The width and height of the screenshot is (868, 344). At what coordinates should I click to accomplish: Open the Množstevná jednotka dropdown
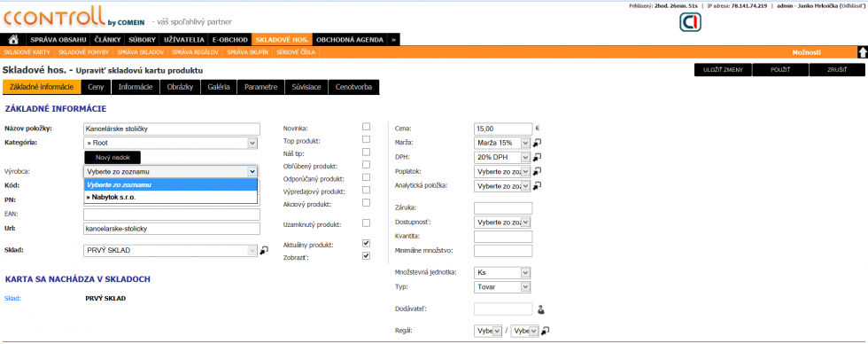point(502,272)
